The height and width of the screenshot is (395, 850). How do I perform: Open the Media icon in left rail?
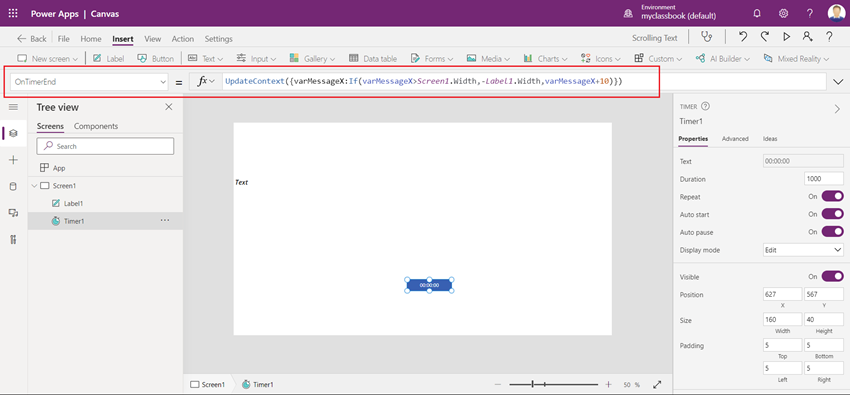[x=14, y=213]
